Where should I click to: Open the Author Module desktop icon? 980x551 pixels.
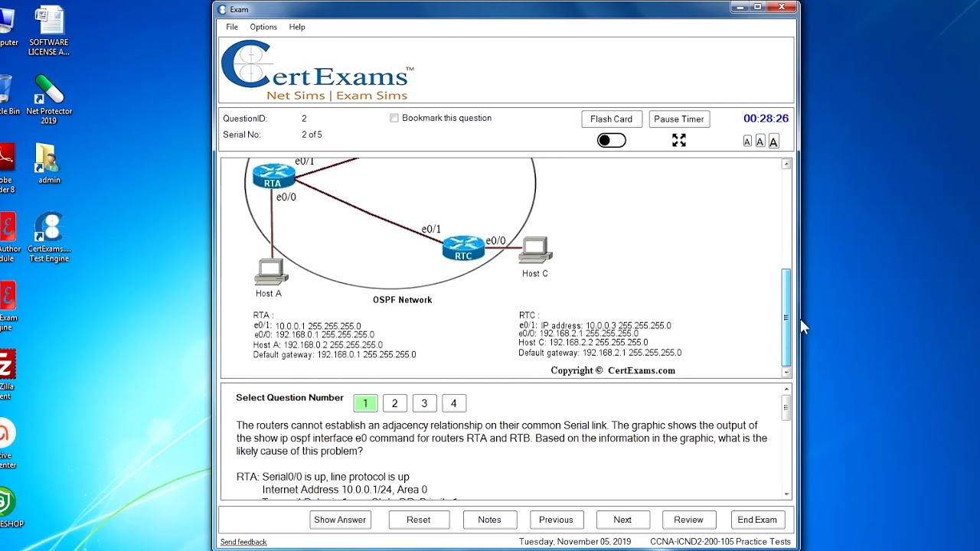click(x=9, y=238)
